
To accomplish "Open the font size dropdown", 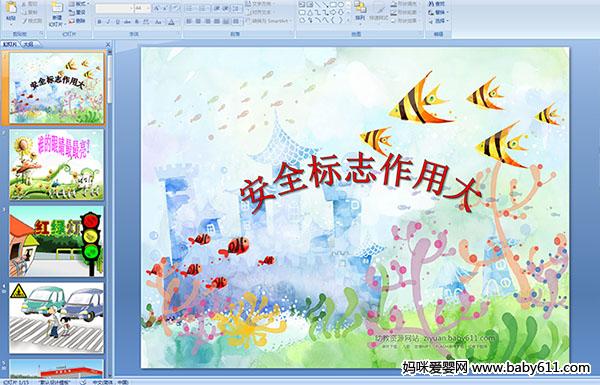I will [147, 8].
